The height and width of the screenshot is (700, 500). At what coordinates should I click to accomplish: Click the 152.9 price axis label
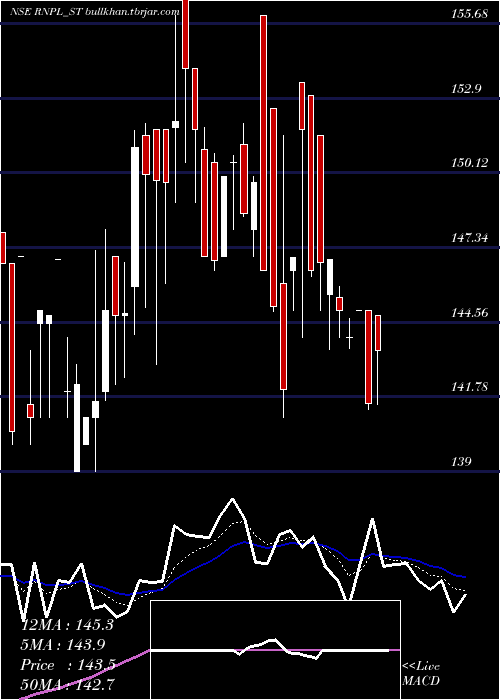click(x=466, y=88)
